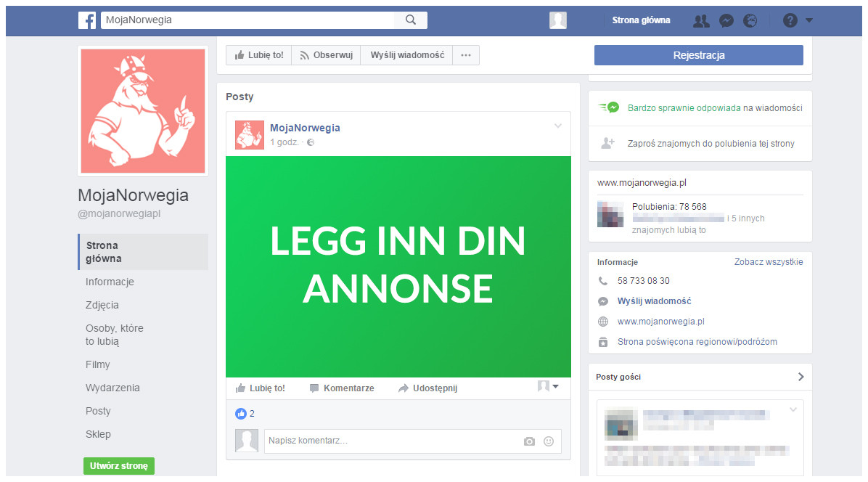
Task: Click the page category icon in Informacje
Action: point(603,342)
